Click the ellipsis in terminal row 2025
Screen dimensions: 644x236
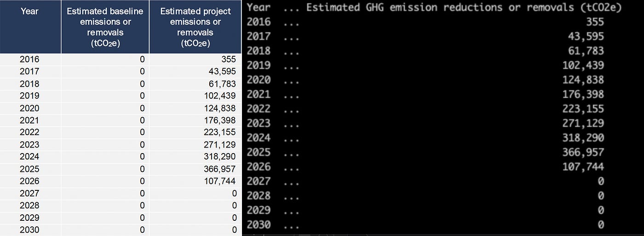[291, 155]
